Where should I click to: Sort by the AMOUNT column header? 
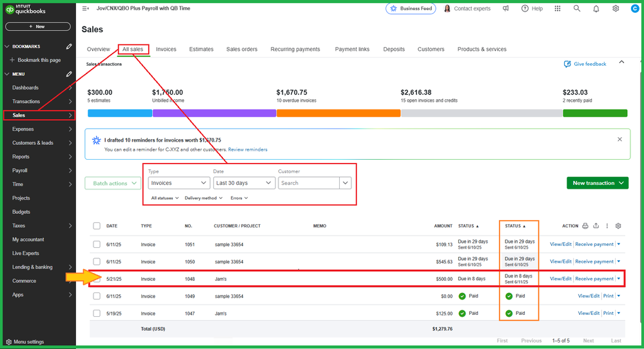click(x=443, y=226)
